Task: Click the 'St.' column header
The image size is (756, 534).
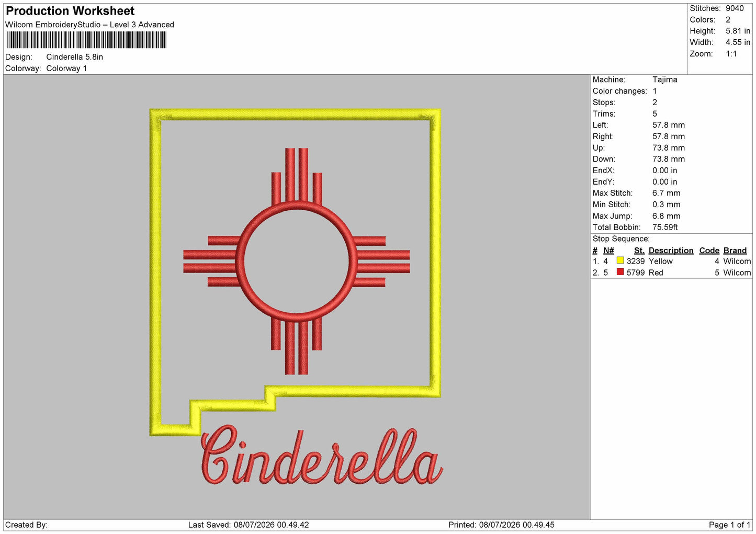Action: tap(639, 251)
